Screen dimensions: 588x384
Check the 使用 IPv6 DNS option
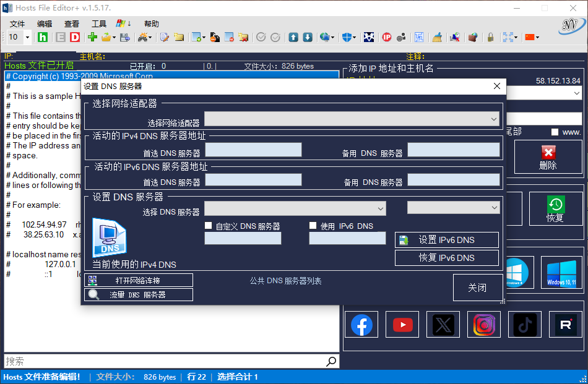(x=313, y=225)
